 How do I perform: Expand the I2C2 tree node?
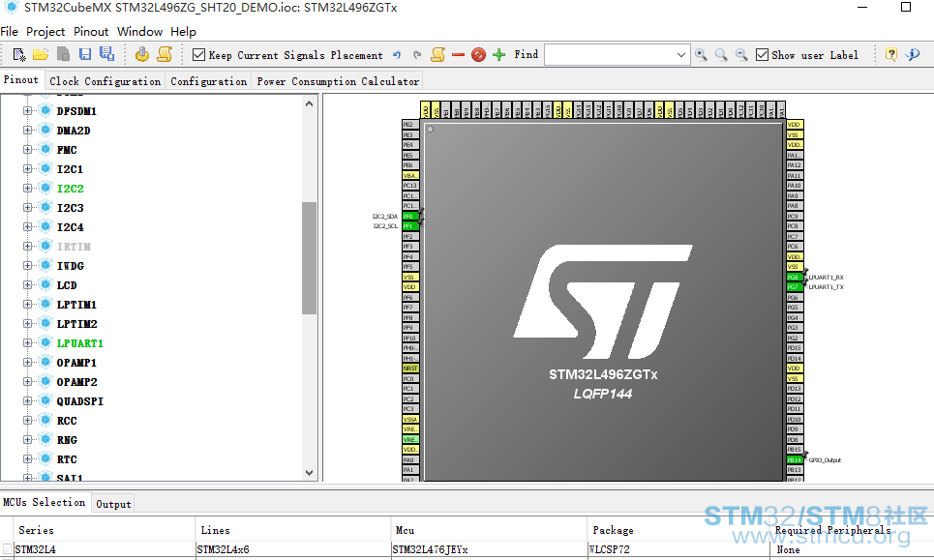pos(27,188)
